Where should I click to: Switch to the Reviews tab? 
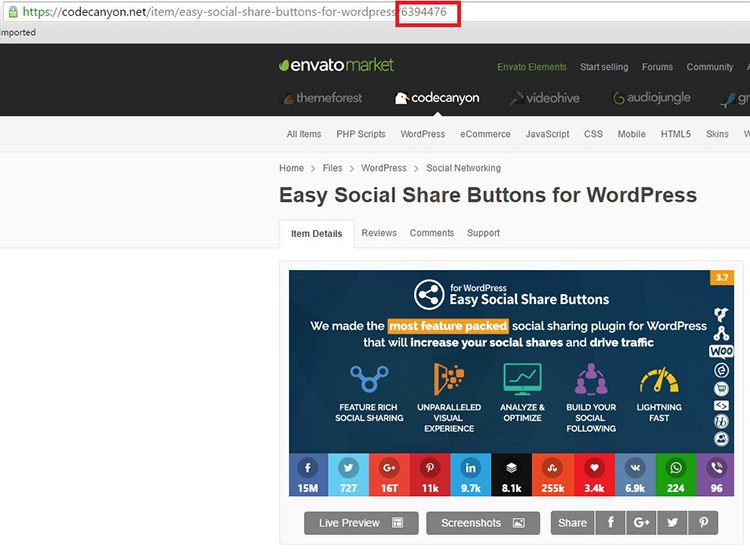379,233
